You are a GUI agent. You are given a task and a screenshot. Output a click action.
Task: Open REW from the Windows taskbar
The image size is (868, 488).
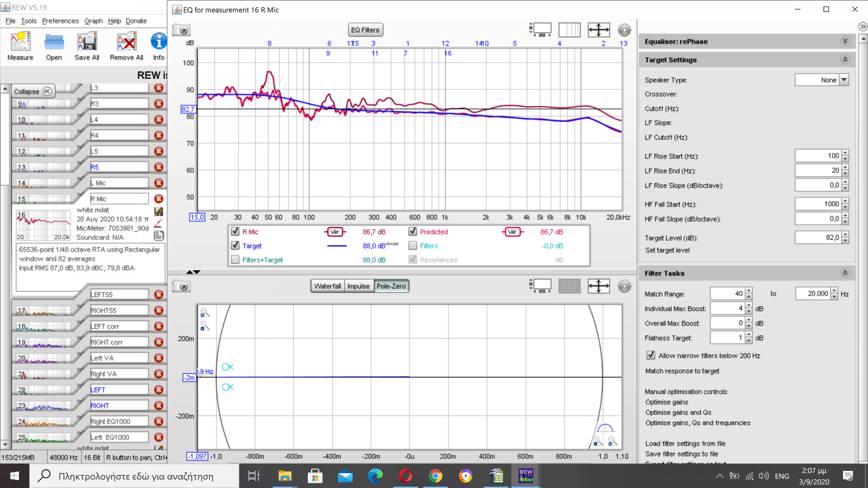click(526, 476)
